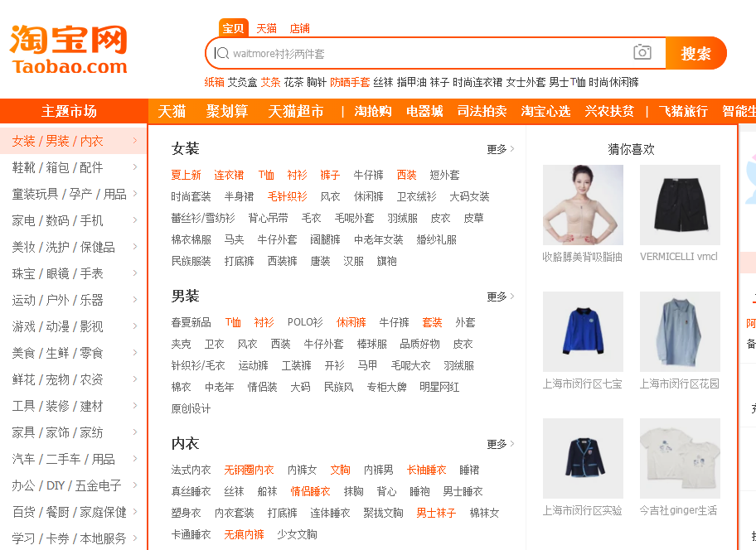
Task: Open the 兴农扶贫 nav link
Action: click(609, 111)
